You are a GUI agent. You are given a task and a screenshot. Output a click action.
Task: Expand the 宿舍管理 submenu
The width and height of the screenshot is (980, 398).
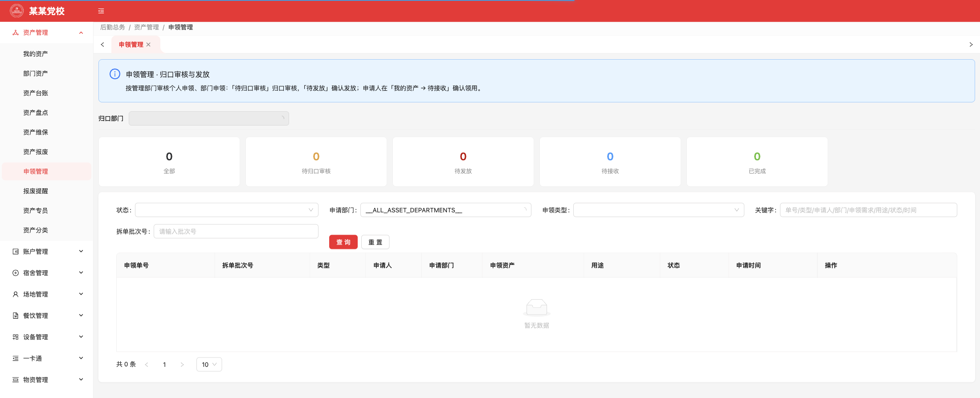pos(81,273)
